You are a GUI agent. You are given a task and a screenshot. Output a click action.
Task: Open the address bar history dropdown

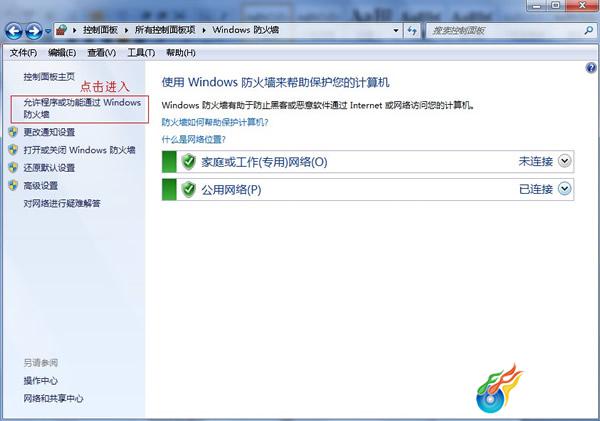point(396,30)
